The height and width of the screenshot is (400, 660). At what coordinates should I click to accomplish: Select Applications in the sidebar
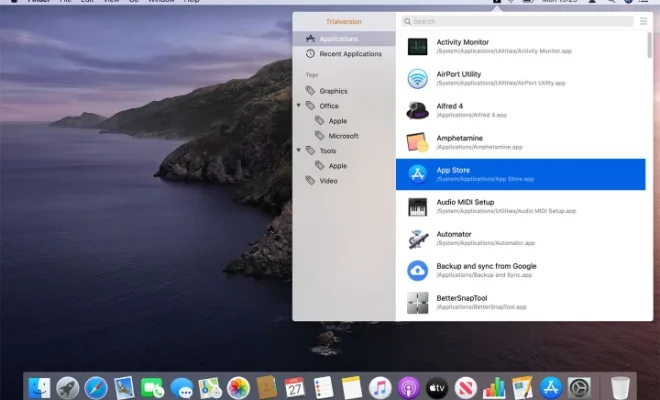point(344,39)
